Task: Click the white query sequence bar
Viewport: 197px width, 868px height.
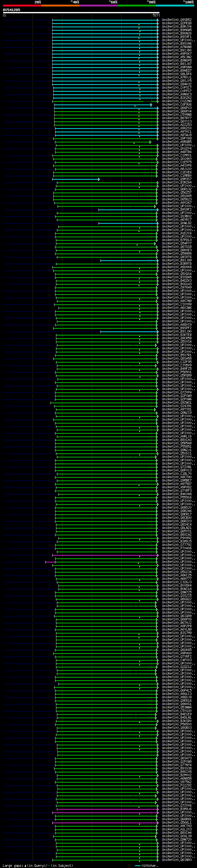Action: 81,12
